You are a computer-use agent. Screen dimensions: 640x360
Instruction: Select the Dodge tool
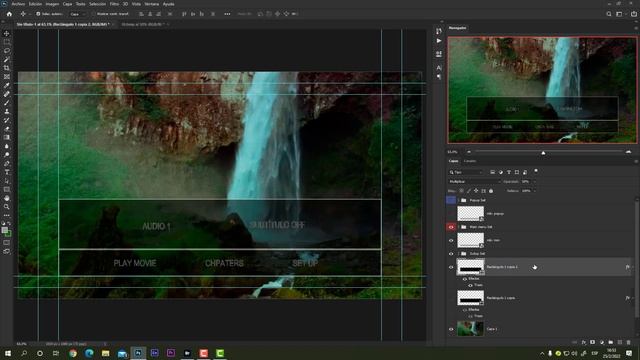pos(7,155)
